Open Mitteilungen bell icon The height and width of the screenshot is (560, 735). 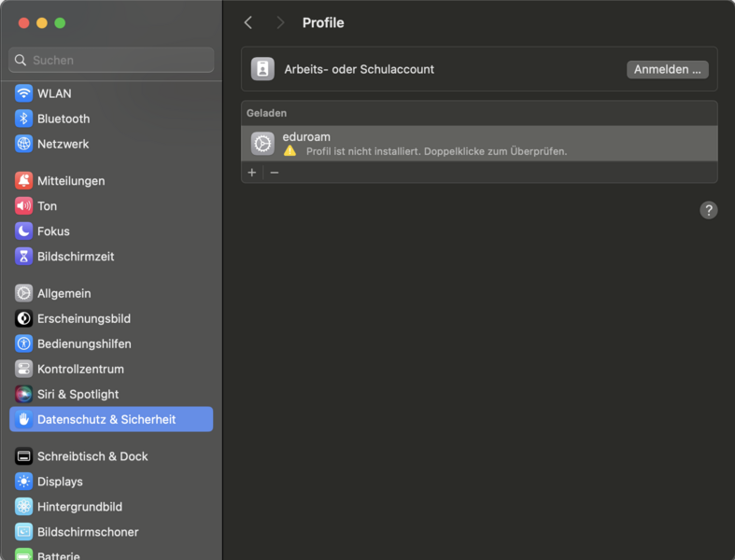(x=23, y=181)
